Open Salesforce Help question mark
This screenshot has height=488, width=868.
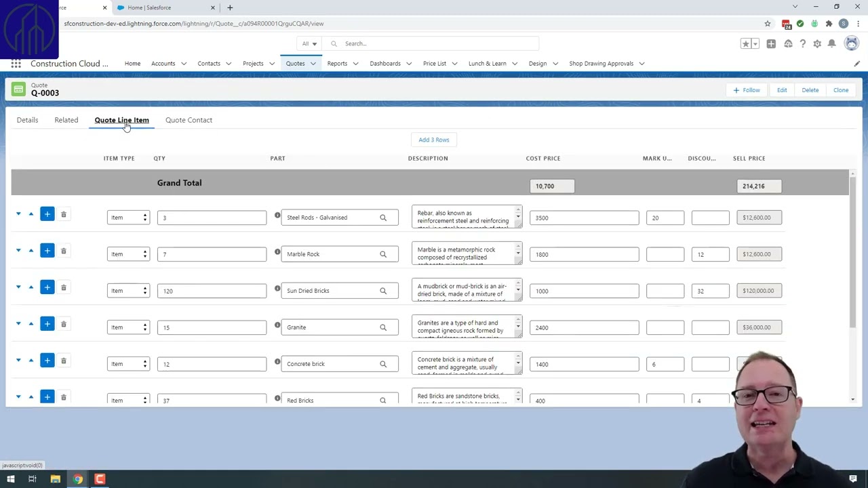click(803, 43)
